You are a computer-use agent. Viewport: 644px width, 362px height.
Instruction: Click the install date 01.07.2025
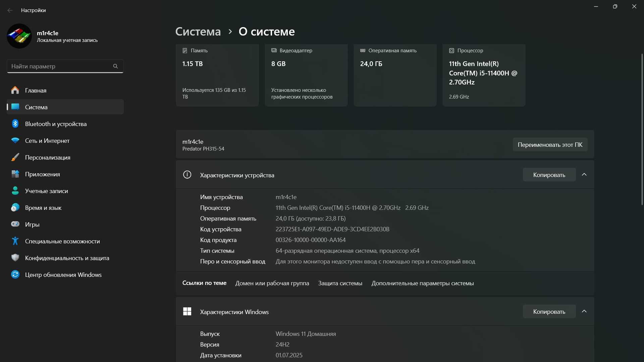pyautogui.click(x=289, y=355)
